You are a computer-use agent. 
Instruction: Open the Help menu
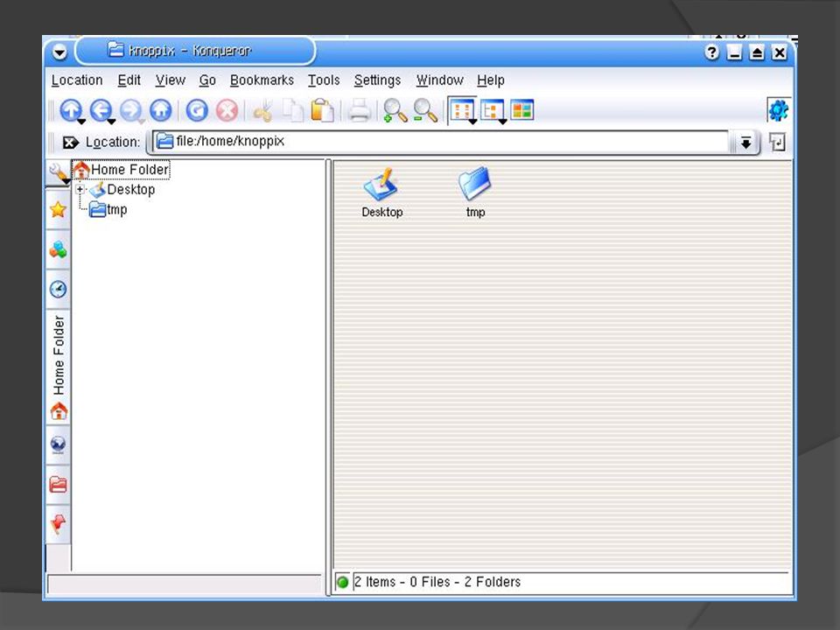coord(491,80)
